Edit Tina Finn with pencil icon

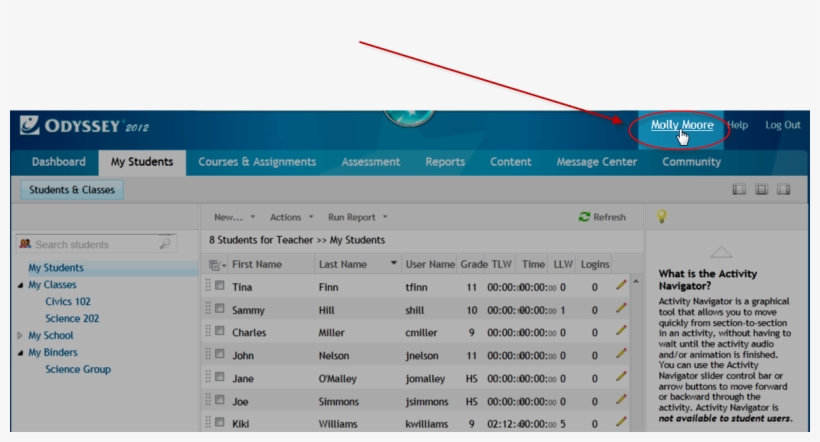point(621,285)
